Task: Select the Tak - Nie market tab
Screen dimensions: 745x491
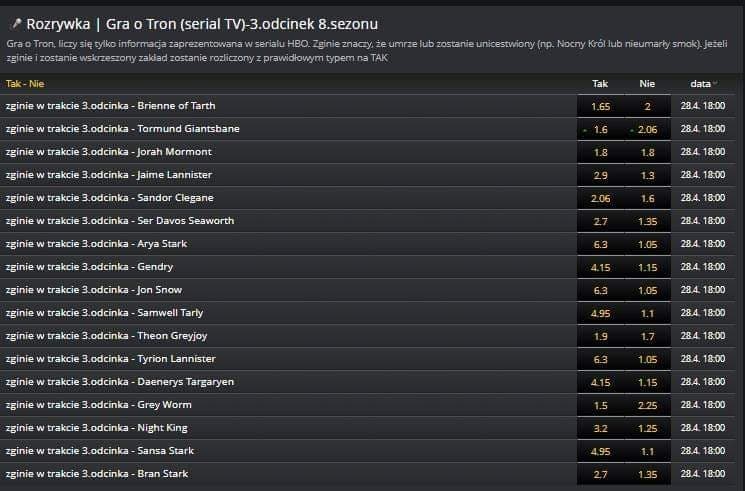Action: tap(25, 84)
